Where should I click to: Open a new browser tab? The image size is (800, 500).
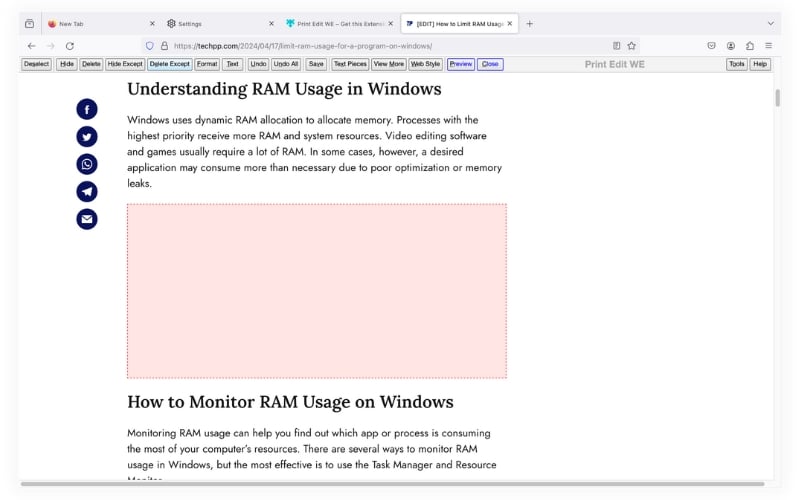point(530,23)
